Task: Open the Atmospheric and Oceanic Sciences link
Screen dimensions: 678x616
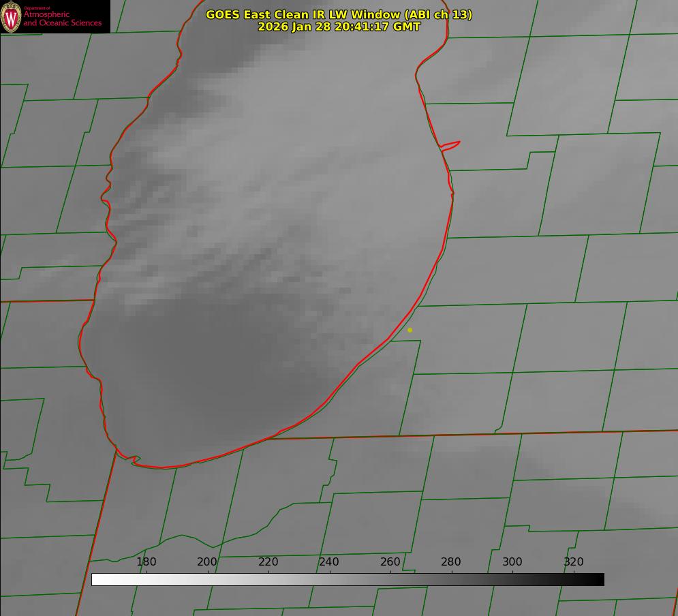Action: (62, 19)
